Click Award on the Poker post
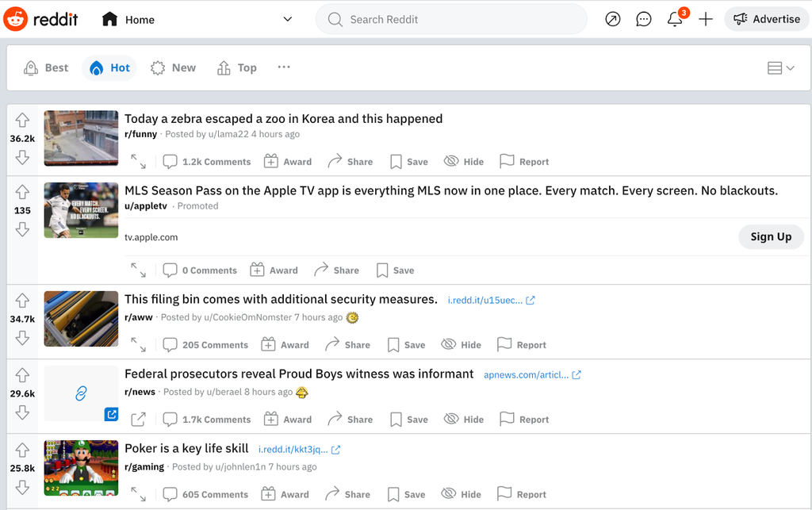This screenshot has height=510, width=812. pos(285,494)
